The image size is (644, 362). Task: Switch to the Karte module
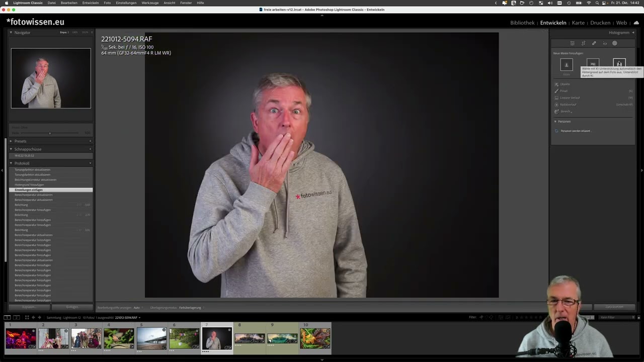tap(578, 23)
